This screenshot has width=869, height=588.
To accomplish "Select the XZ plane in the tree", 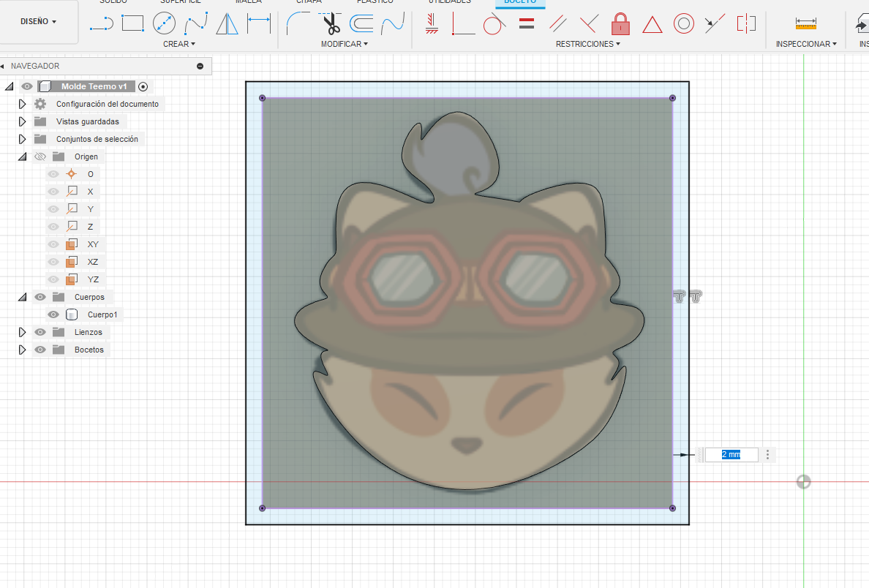I will (93, 262).
